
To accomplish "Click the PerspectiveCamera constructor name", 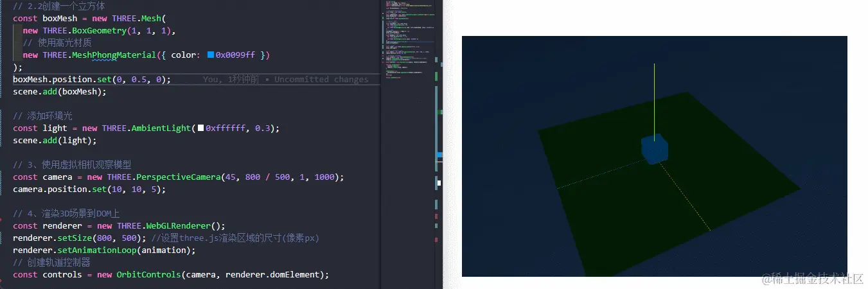I will 167,177.
